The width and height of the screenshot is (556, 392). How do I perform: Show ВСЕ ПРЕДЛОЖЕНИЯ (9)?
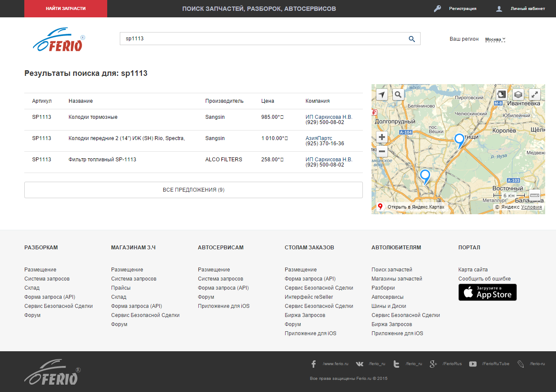click(194, 190)
